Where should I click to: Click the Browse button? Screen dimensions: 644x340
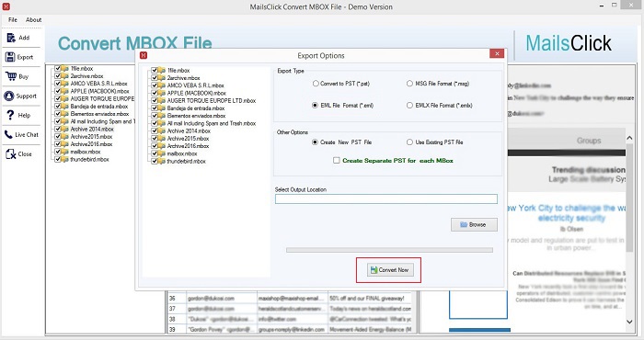point(474,225)
